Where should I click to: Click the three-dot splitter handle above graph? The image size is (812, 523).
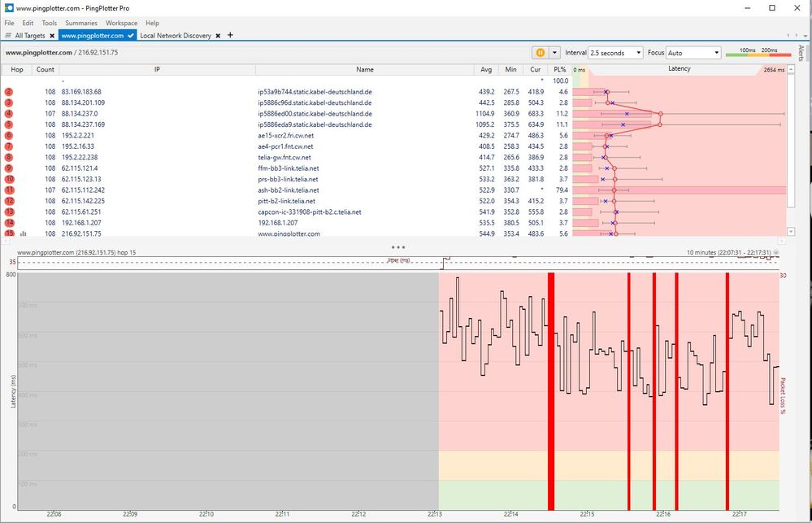[397, 246]
